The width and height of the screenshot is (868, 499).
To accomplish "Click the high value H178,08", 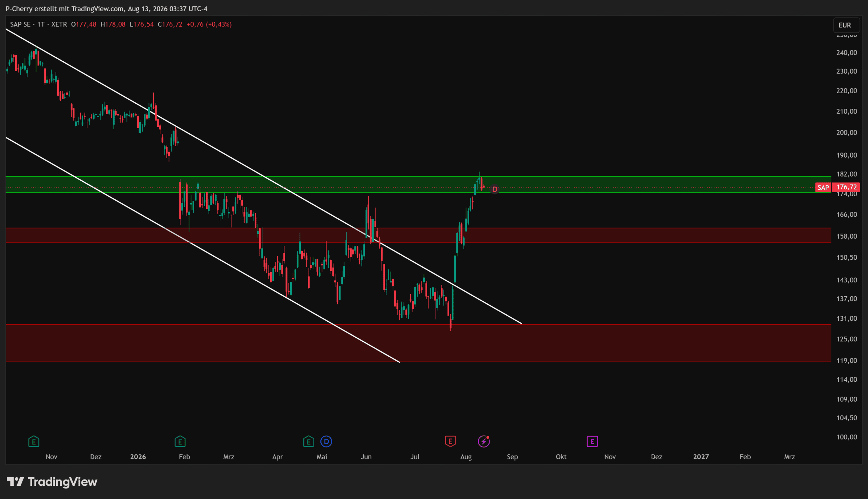I will point(113,24).
